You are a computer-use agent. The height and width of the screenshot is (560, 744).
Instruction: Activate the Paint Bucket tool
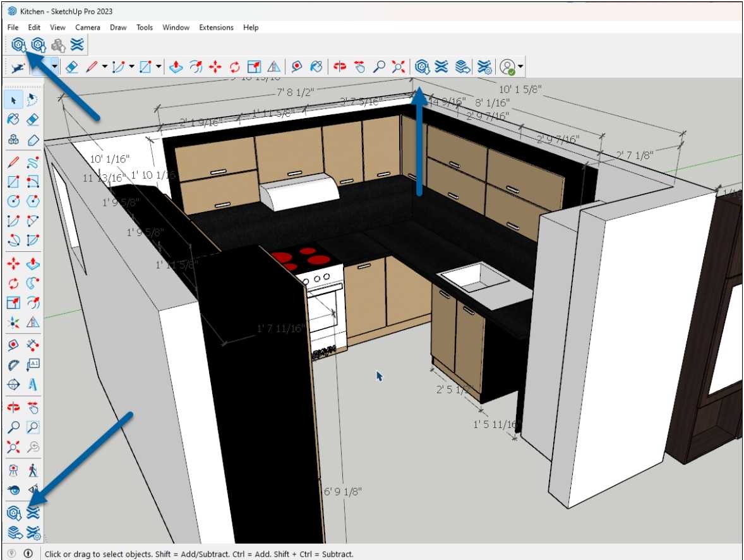(316, 66)
